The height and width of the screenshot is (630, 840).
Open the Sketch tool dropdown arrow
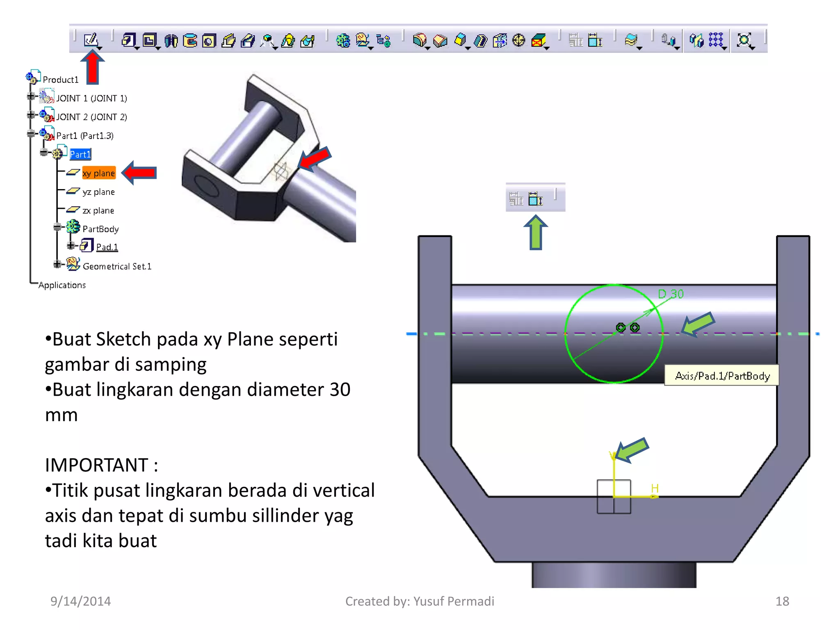tap(100, 49)
